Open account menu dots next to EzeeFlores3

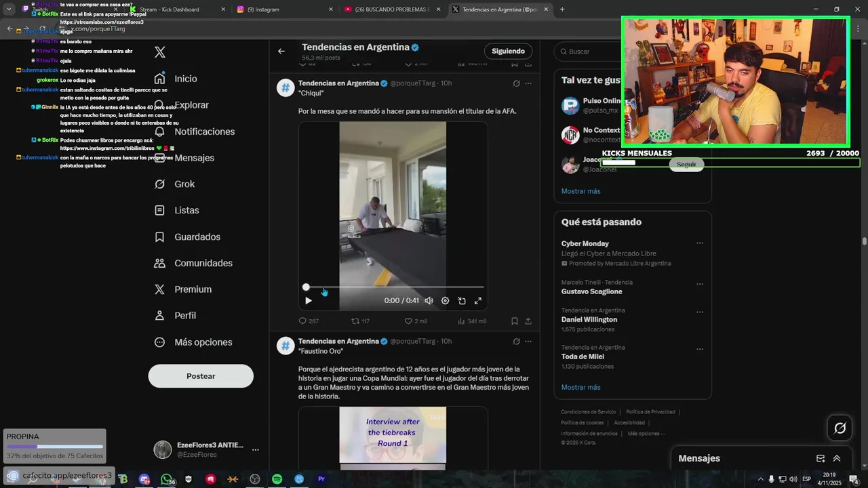256,450
